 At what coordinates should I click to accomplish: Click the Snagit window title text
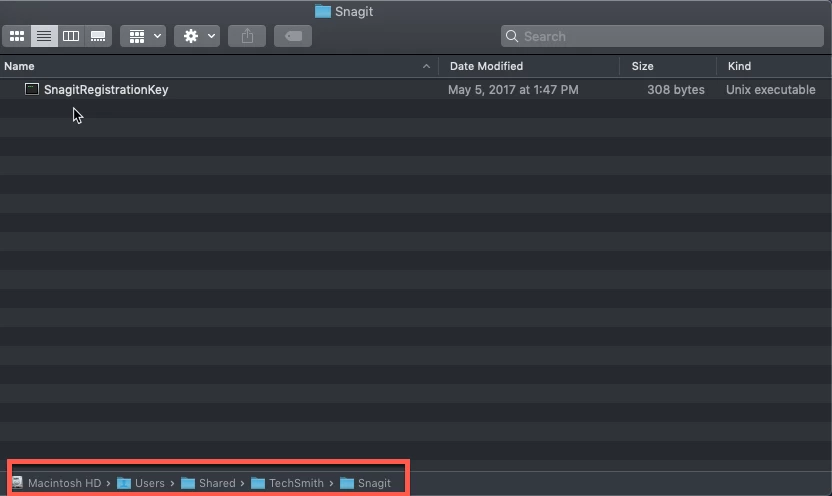click(x=354, y=12)
